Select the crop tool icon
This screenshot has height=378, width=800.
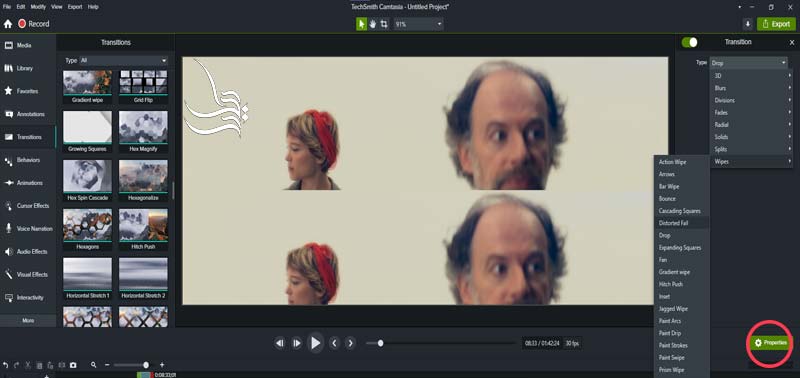[384, 24]
